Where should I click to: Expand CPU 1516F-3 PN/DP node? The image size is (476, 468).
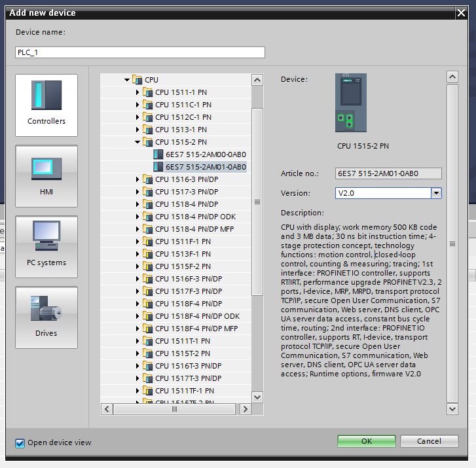point(137,279)
